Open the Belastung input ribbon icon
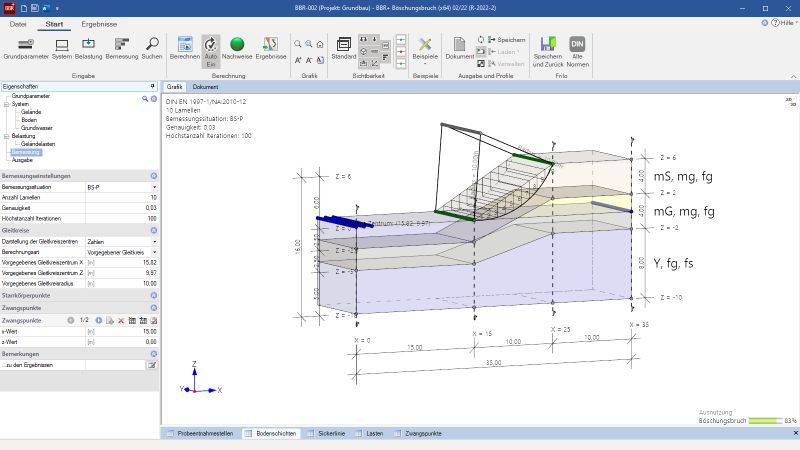800x450 pixels. (88, 49)
